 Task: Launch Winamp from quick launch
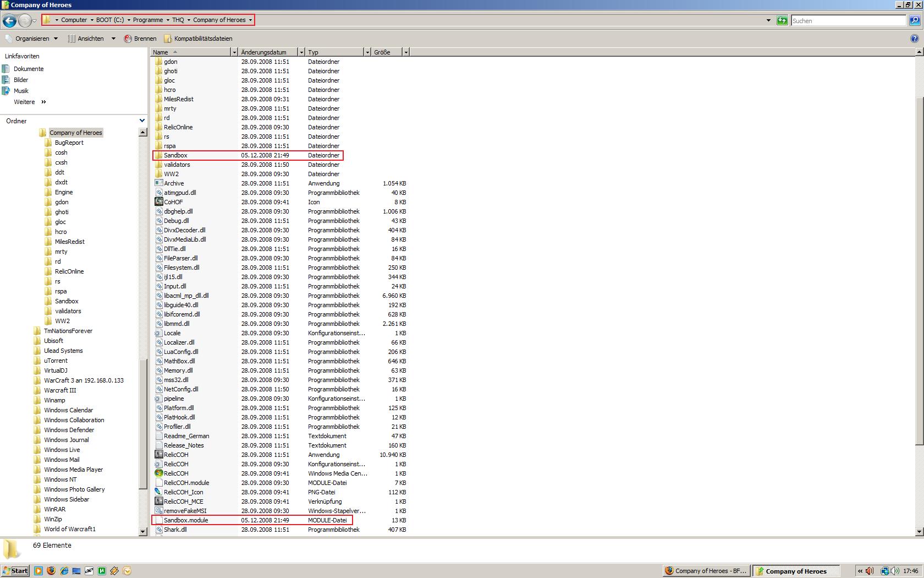click(114, 571)
